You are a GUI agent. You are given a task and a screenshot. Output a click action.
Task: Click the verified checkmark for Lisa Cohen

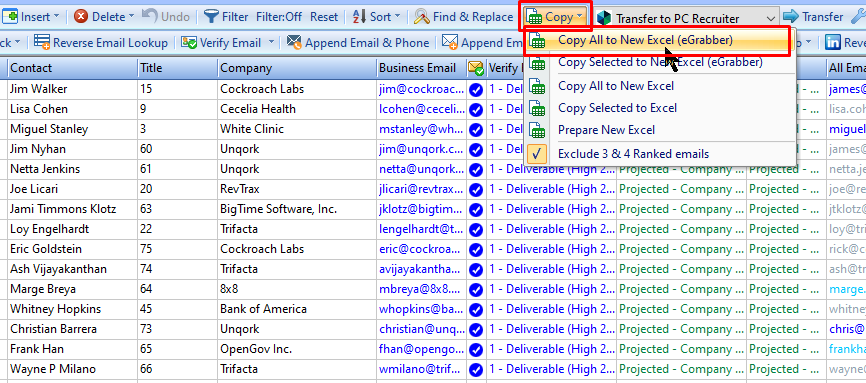[476, 109]
